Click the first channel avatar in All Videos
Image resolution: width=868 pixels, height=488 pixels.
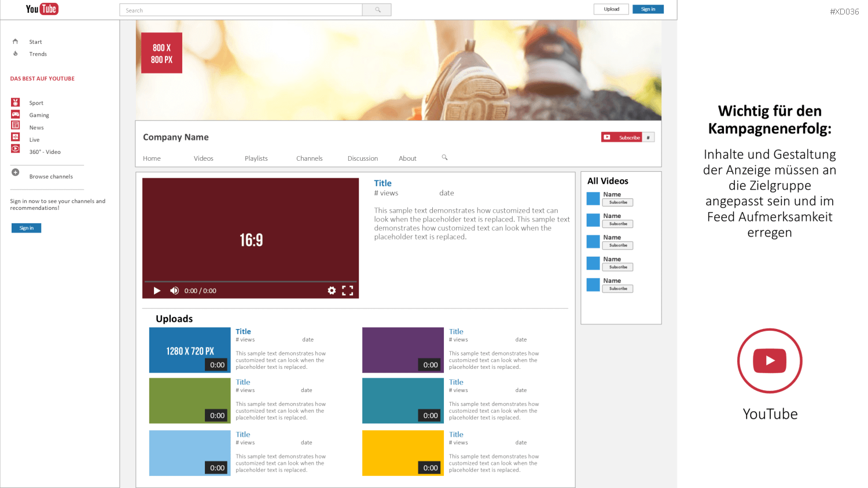tap(593, 198)
